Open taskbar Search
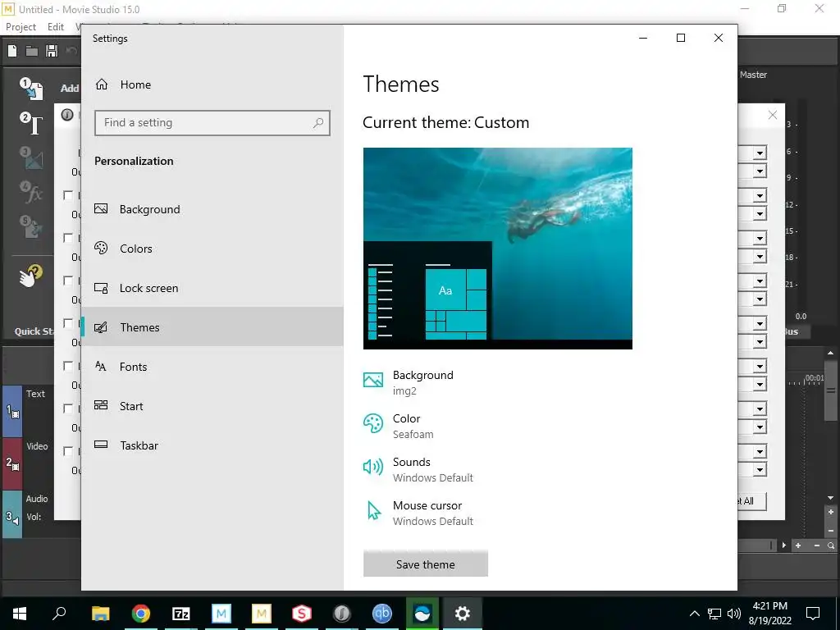The height and width of the screenshot is (630, 840). (59, 613)
